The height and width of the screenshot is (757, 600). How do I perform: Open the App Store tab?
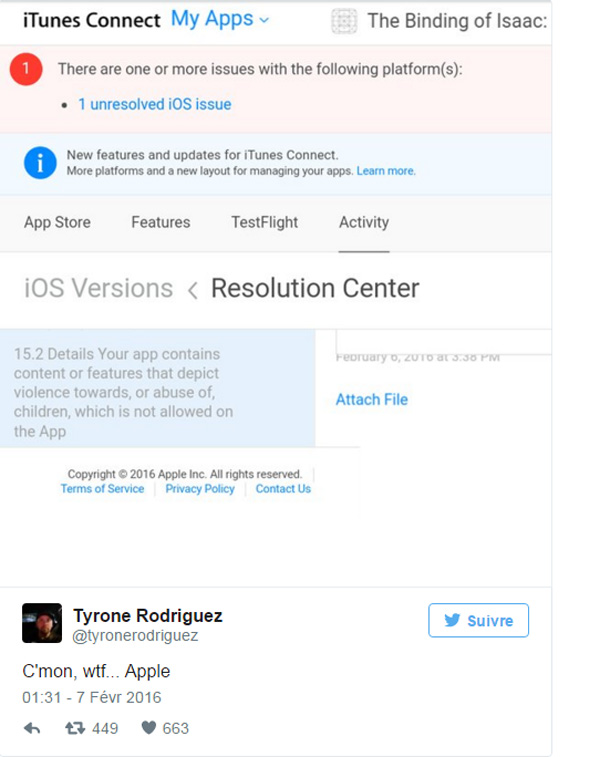pyautogui.click(x=57, y=222)
